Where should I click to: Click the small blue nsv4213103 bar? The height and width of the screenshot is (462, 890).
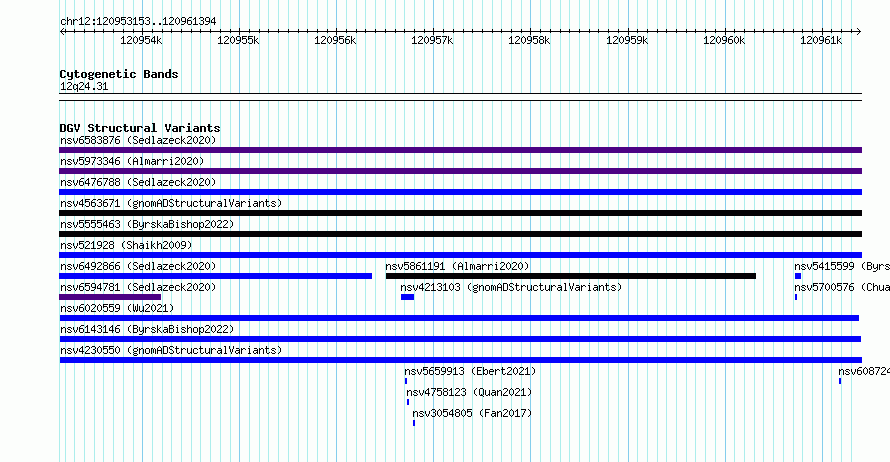click(x=408, y=297)
